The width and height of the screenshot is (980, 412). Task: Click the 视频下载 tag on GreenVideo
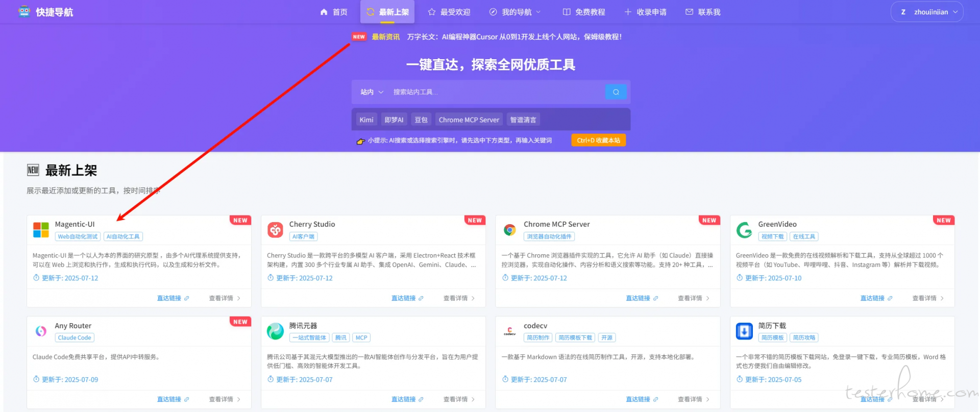(x=772, y=236)
